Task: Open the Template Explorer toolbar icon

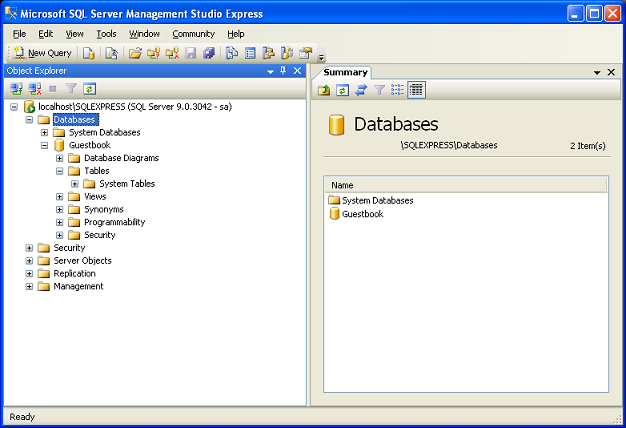Action: click(287, 53)
